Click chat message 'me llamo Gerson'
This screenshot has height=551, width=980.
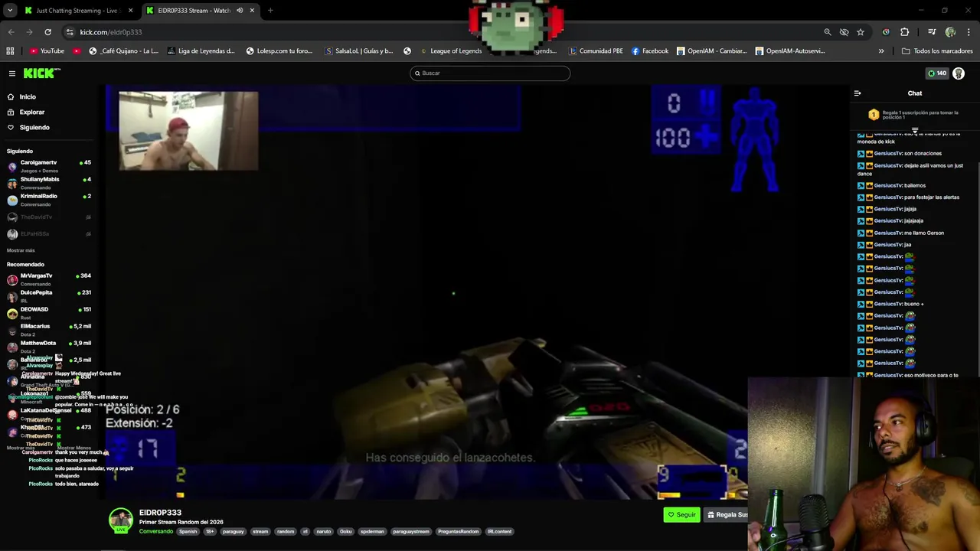[924, 233]
